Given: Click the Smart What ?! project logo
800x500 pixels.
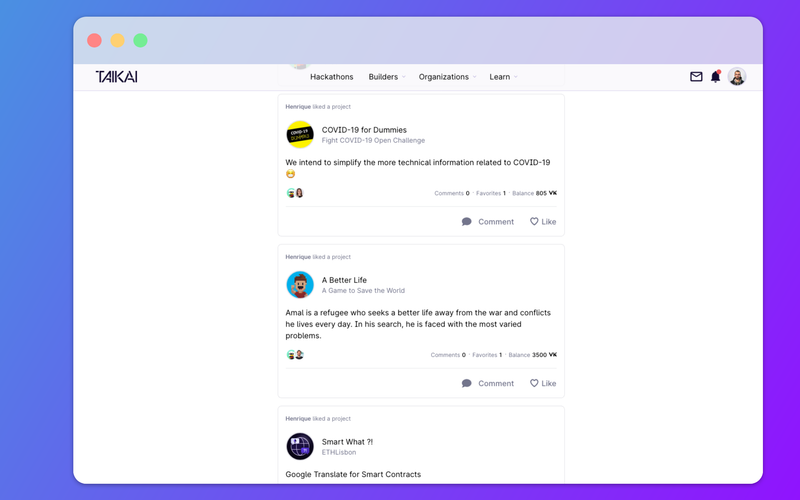Looking at the screenshot, I should point(300,446).
